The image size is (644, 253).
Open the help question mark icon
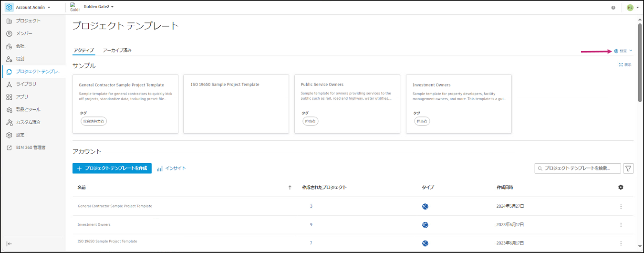click(613, 8)
